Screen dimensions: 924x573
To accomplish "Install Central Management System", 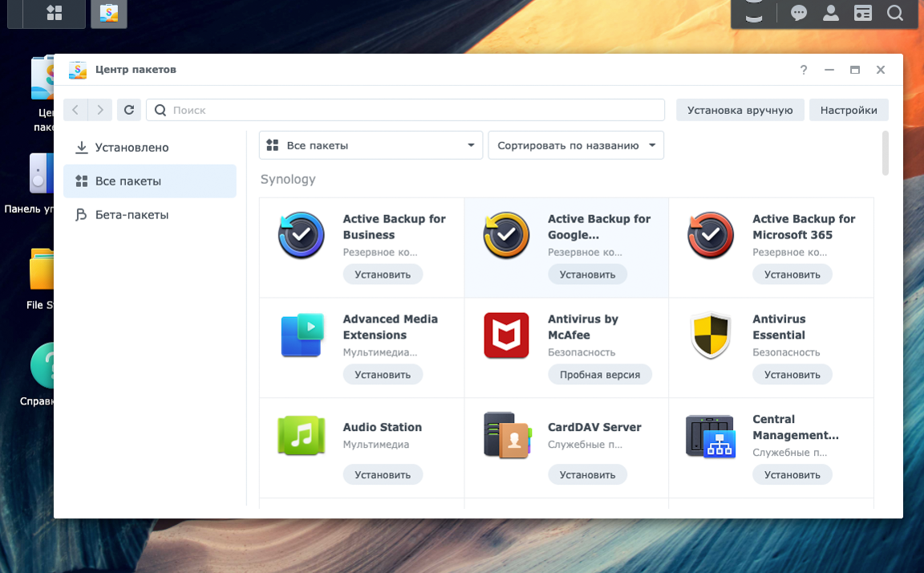I will [x=792, y=475].
